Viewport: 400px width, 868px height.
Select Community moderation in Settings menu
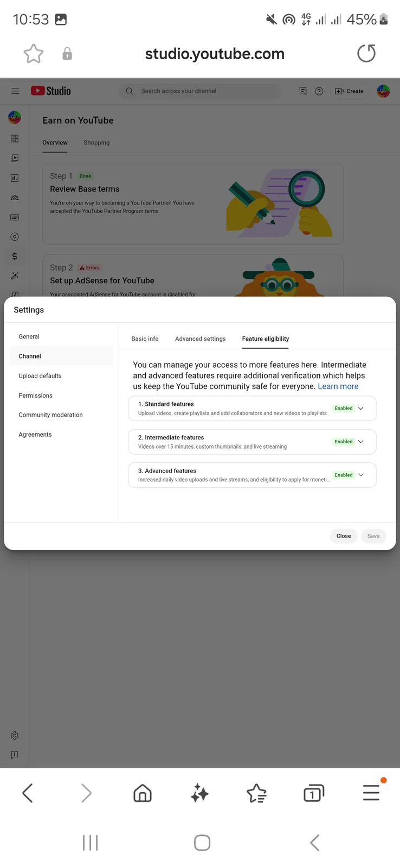pos(51,415)
